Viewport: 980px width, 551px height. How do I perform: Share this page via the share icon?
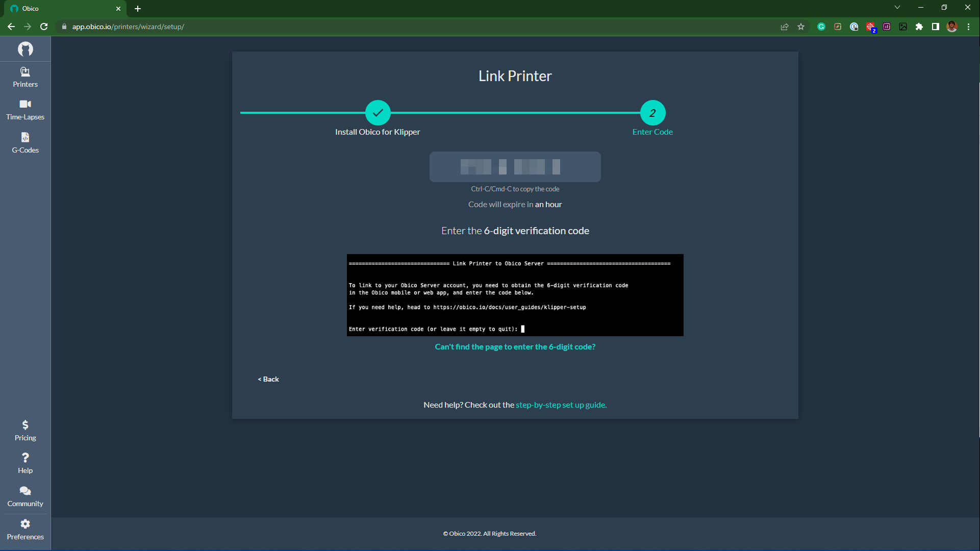point(785,27)
